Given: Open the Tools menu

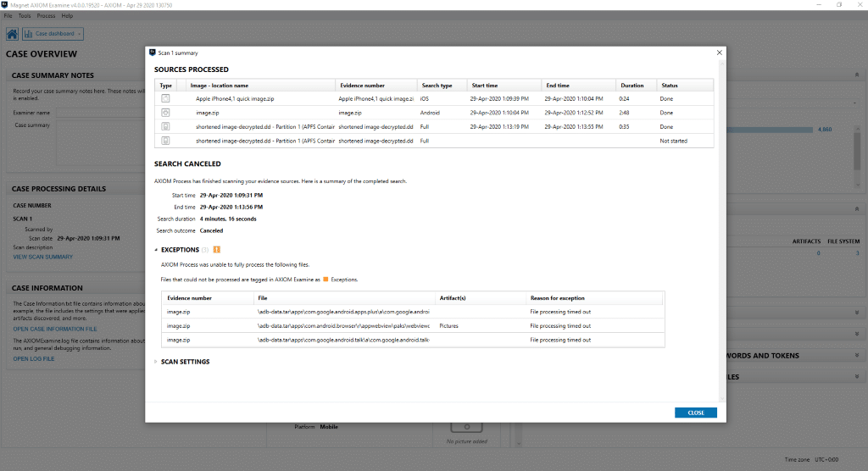Looking at the screenshot, I should click(x=25, y=16).
